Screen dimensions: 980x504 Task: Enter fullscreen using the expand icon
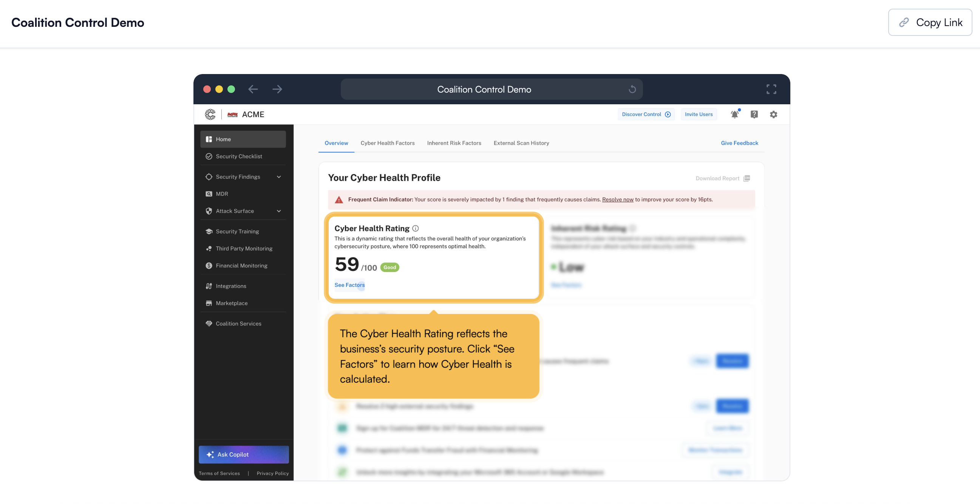(771, 90)
